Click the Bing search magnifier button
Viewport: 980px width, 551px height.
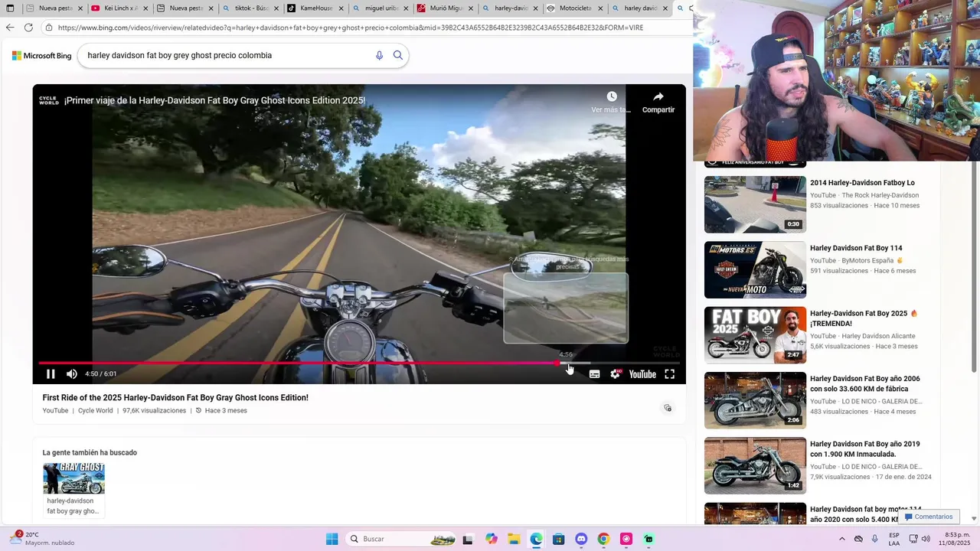click(398, 55)
